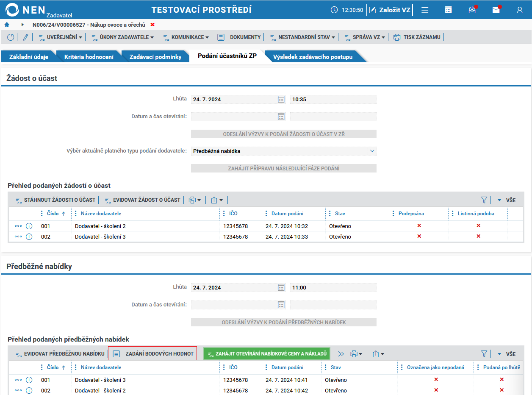
Task: Click the home icon in breadcrumb
Action: [x=7, y=25]
